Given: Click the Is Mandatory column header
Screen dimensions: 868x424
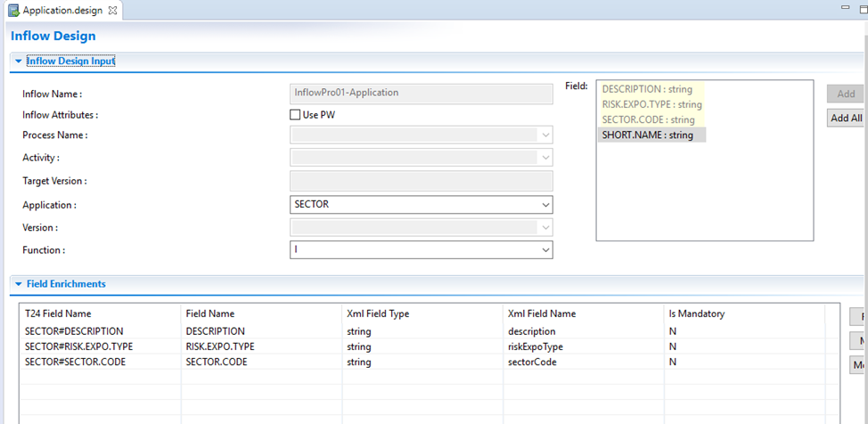Looking at the screenshot, I should 696,314.
